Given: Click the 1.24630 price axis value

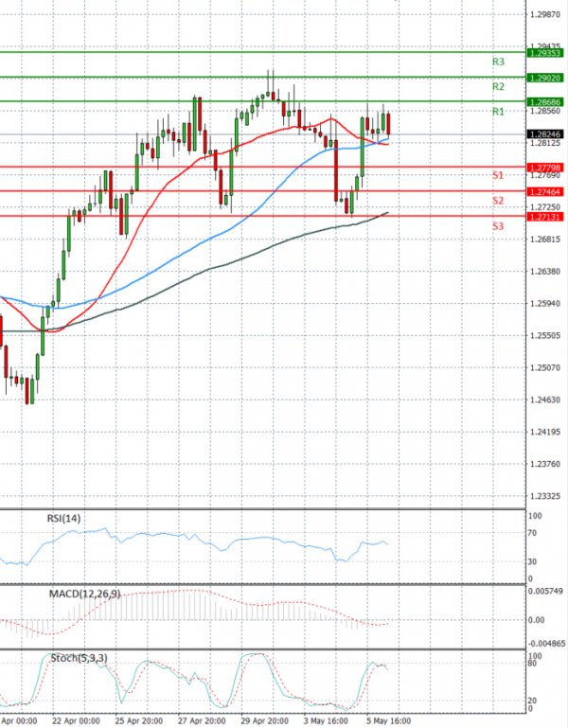Looking at the screenshot, I should (x=544, y=400).
